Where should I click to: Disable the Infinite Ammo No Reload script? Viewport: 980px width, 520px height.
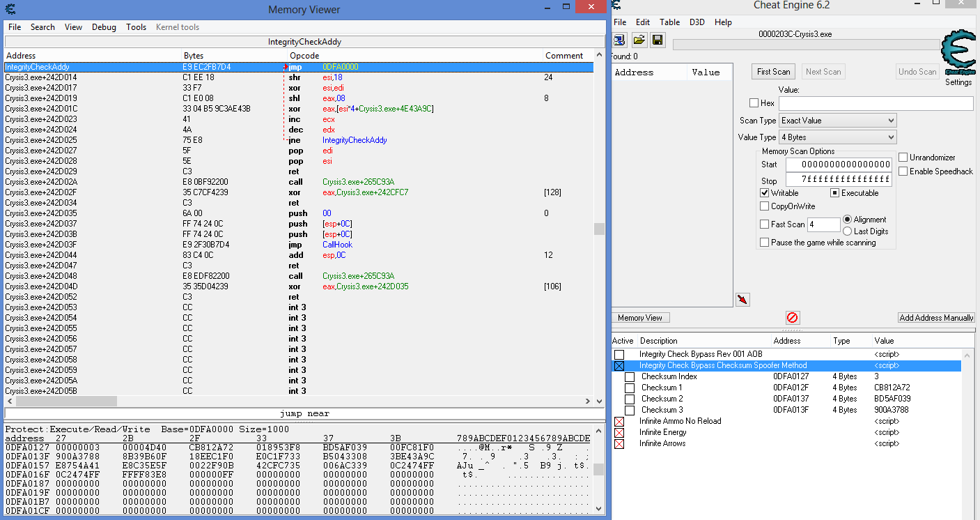coord(619,422)
